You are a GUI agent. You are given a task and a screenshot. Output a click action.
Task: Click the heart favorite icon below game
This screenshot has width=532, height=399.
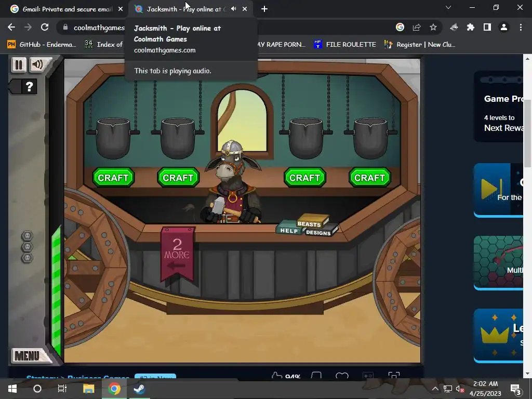342,376
